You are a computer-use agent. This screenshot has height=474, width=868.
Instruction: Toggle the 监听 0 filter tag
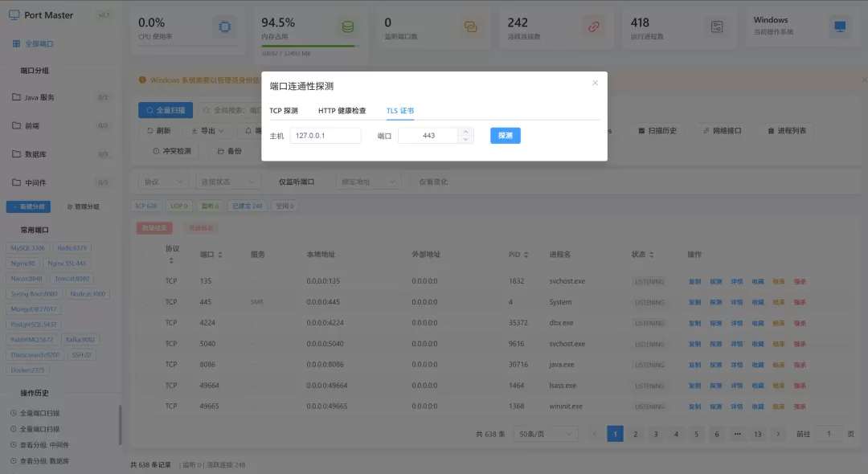click(x=210, y=206)
